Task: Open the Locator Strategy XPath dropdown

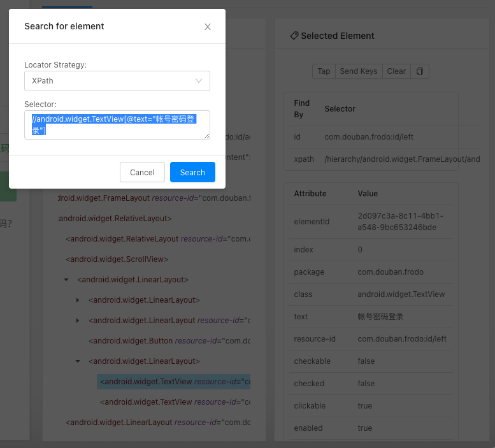Action: [x=117, y=81]
